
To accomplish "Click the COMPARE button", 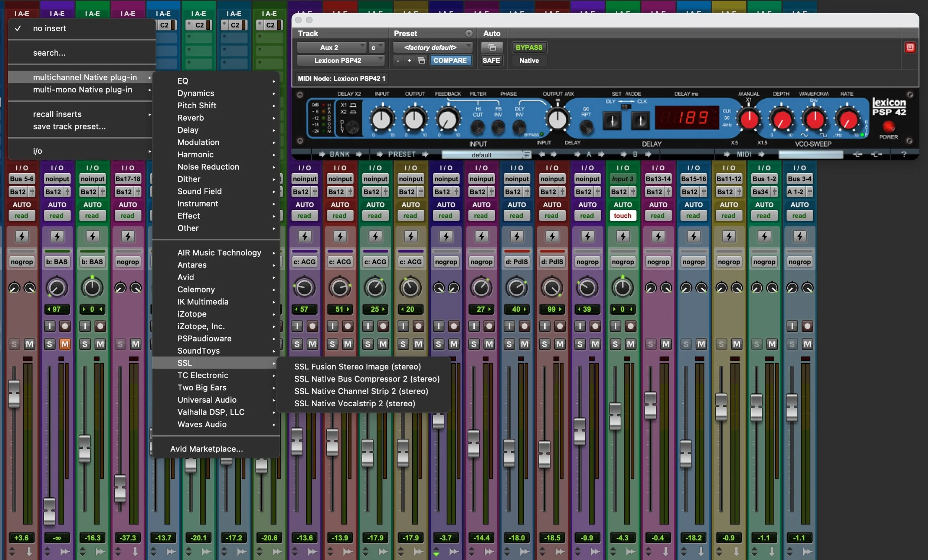I will click(450, 60).
